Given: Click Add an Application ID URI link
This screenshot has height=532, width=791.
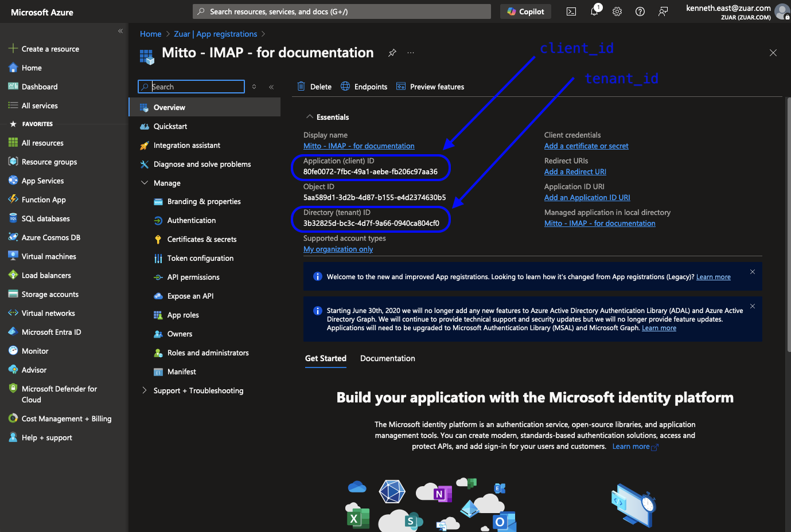Looking at the screenshot, I should [x=587, y=198].
